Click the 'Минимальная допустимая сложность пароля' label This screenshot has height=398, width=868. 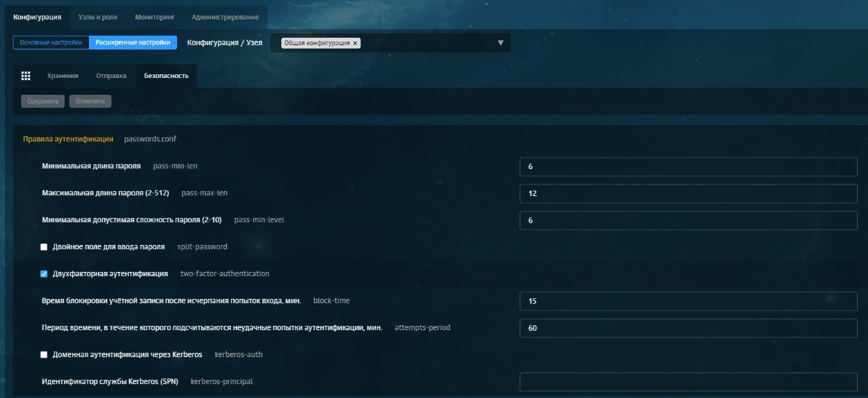(x=132, y=219)
